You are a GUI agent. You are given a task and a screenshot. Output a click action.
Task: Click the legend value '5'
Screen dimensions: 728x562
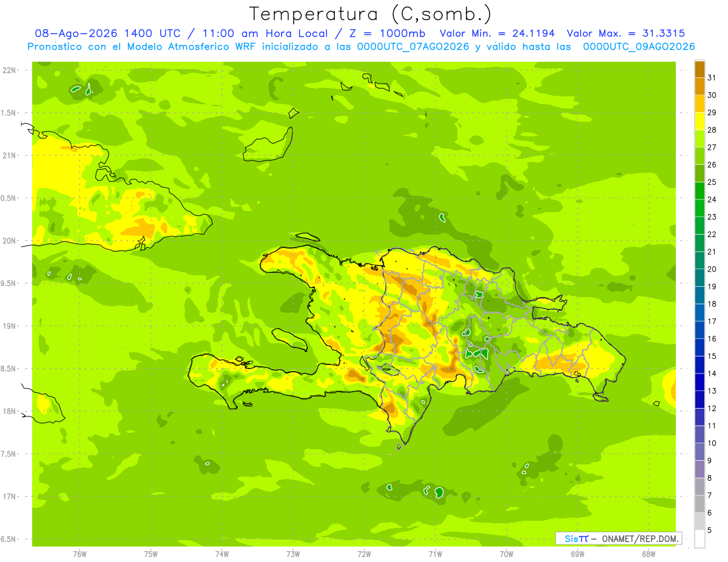[710, 530]
